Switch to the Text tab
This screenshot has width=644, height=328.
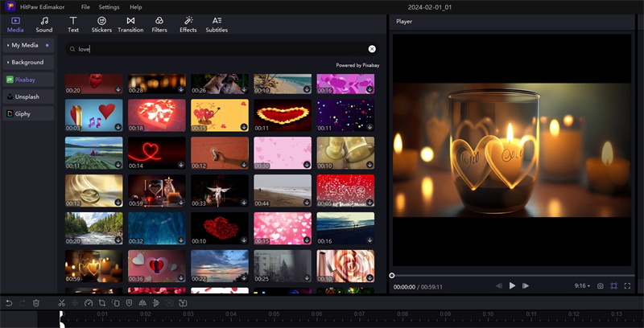(x=73, y=25)
